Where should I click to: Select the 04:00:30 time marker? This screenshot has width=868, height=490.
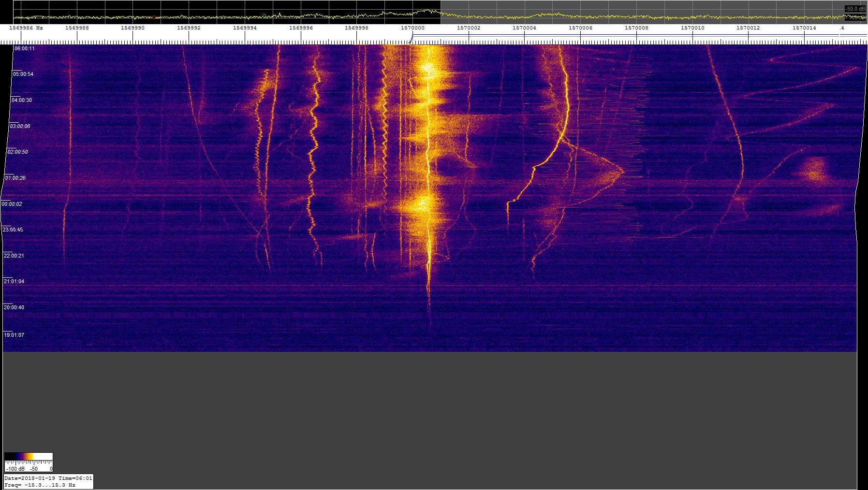[x=22, y=101]
